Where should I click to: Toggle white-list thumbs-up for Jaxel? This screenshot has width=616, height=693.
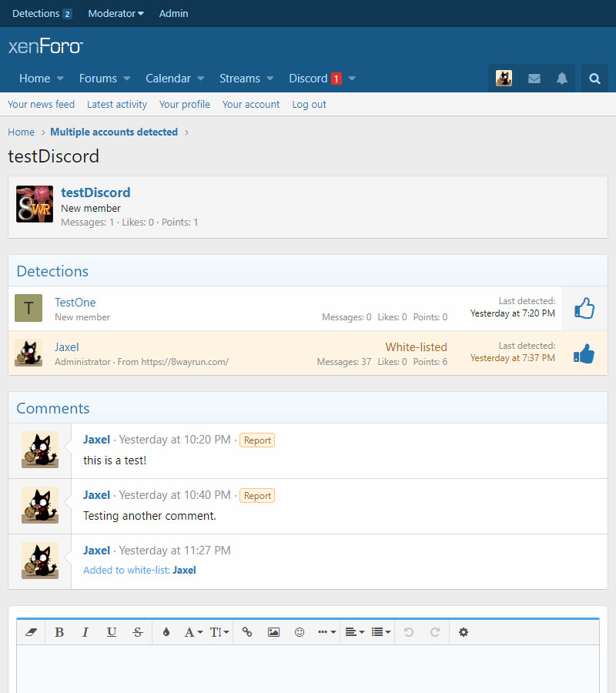(584, 353)
